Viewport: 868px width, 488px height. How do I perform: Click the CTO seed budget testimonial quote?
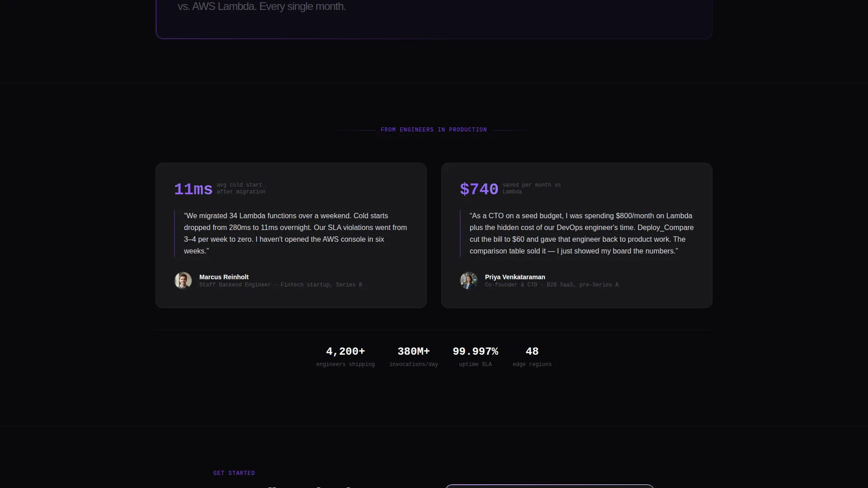tap(582, 234)
